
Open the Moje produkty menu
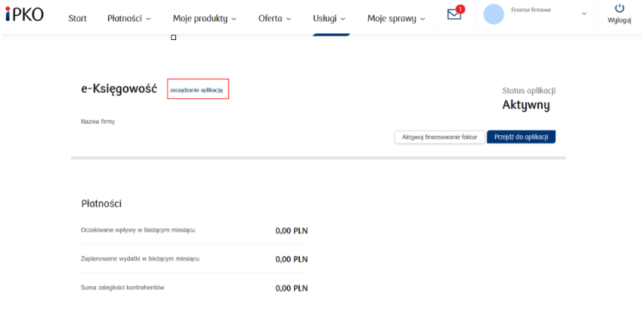205,18
